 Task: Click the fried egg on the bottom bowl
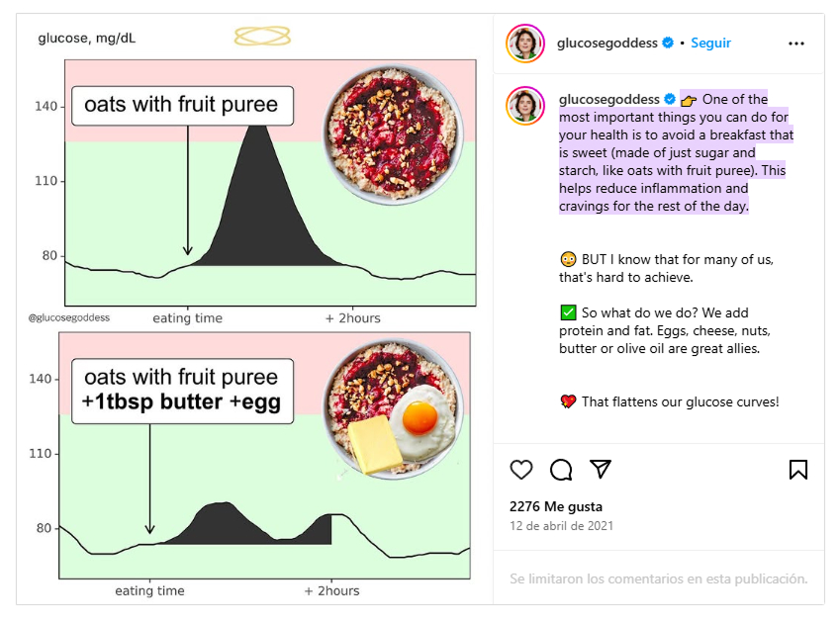[x=420, y=417]
